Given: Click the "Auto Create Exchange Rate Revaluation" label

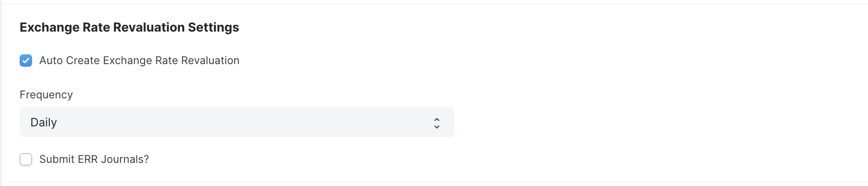Looking at the screenshot, I should (139, 61).
